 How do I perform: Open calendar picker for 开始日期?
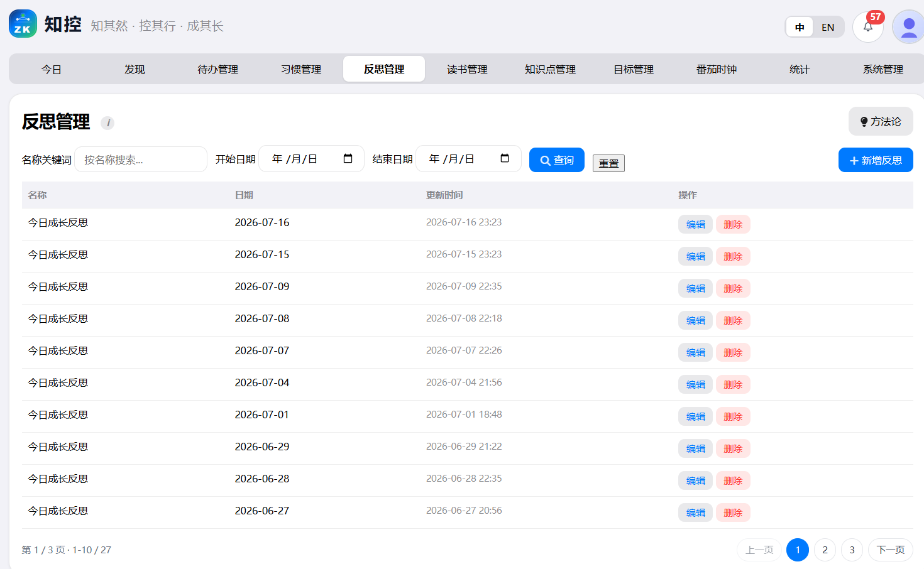[x=348, y=158]
